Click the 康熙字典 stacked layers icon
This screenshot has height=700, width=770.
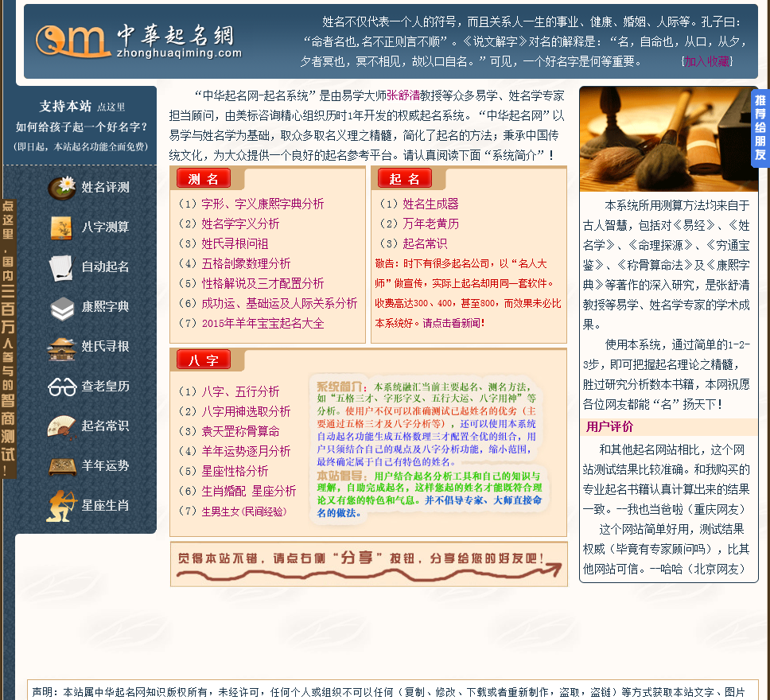[x=62, y=308]
